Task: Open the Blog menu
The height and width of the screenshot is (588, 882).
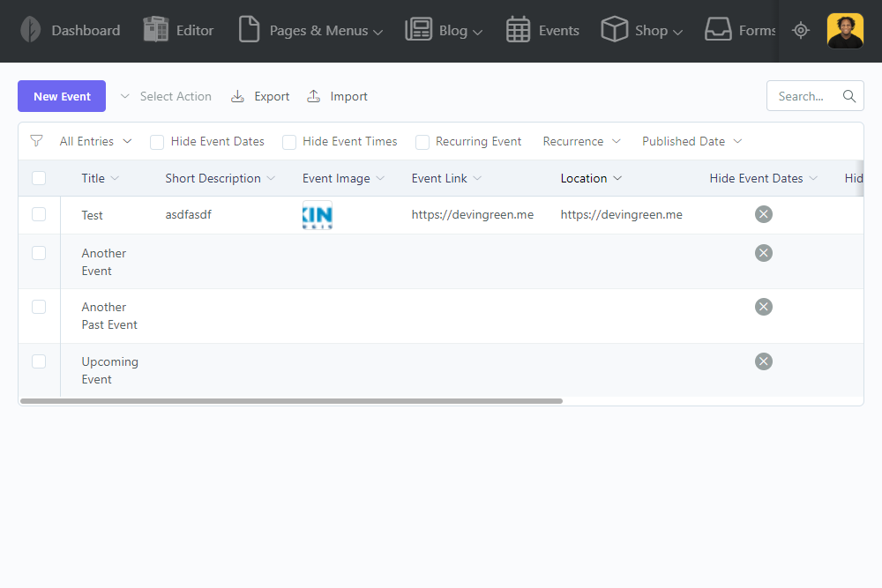Action: coord(460,30)
